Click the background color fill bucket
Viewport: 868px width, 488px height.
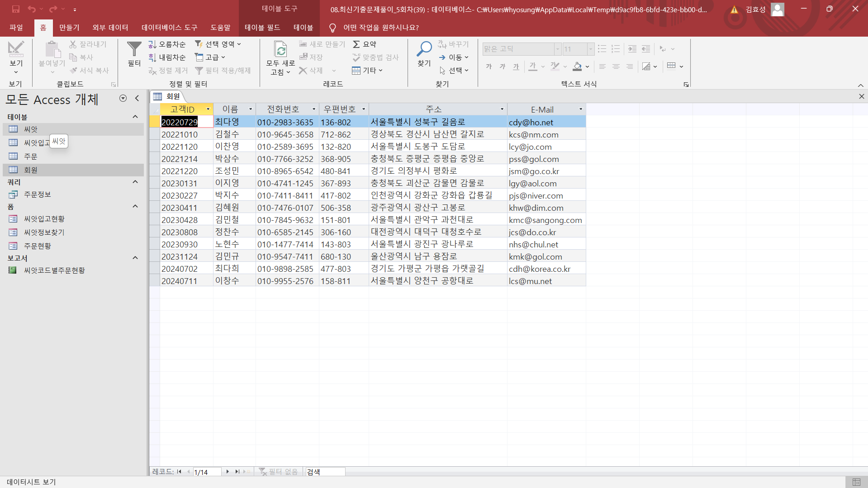pyautogui.click(x=577, y=66)
